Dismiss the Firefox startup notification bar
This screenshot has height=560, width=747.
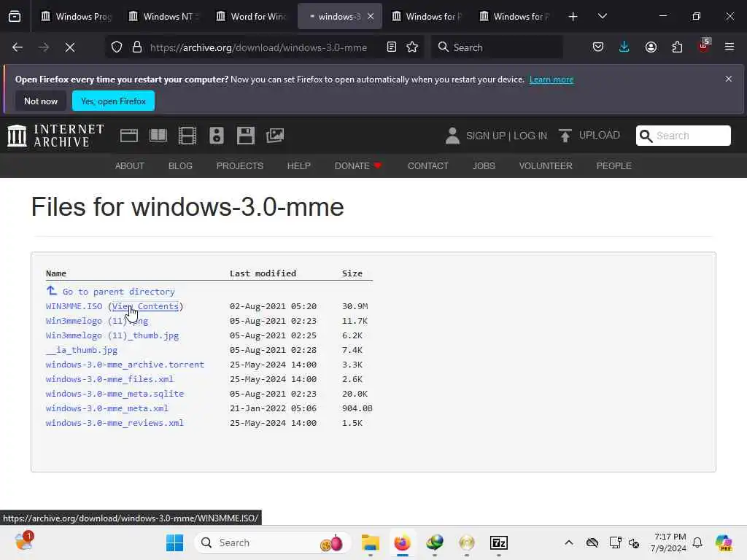coord(729,79)
